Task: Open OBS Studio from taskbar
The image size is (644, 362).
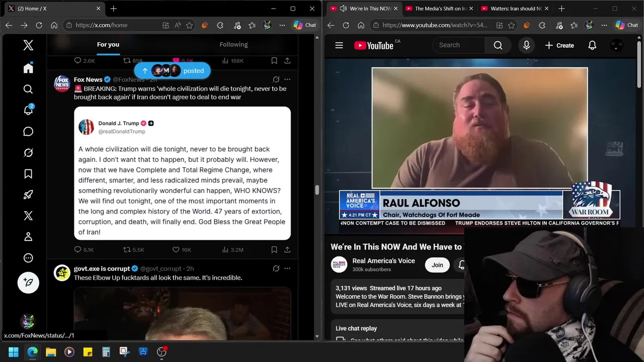Action: pyautogui.click(x=162, y=352)
